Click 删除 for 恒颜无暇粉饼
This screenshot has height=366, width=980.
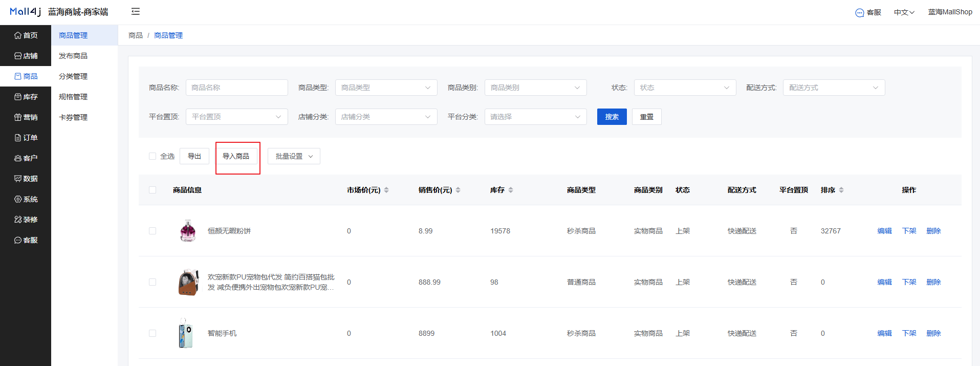934,231
